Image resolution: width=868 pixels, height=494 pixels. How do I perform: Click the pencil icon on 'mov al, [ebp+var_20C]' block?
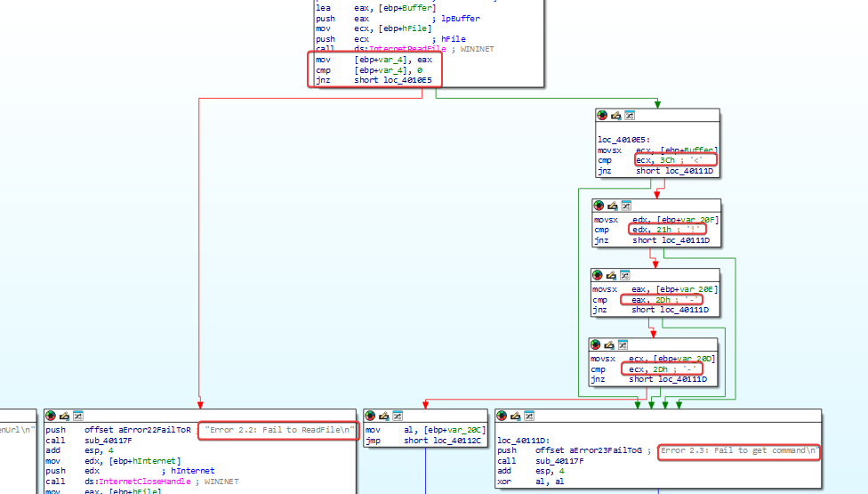click(384, 416)
